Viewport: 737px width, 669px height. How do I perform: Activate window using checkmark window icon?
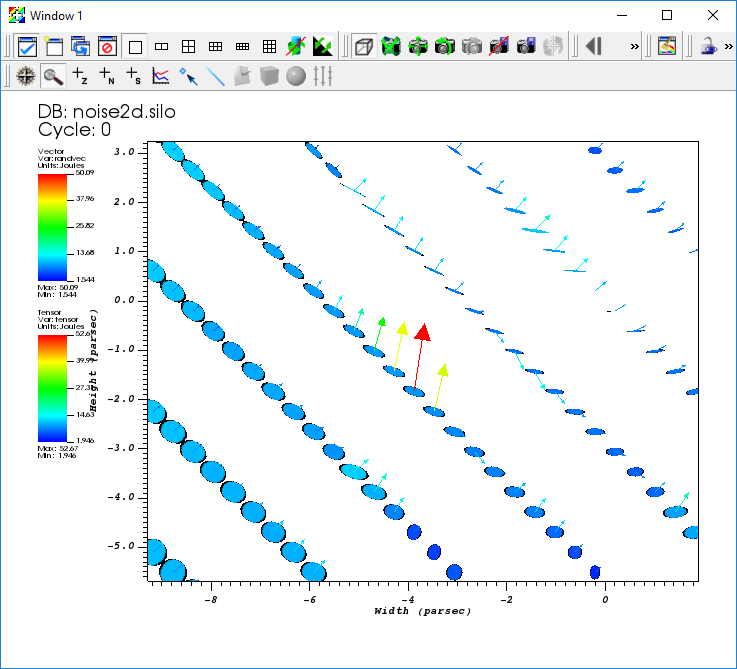pyautogui.click(x=27, y=47)
